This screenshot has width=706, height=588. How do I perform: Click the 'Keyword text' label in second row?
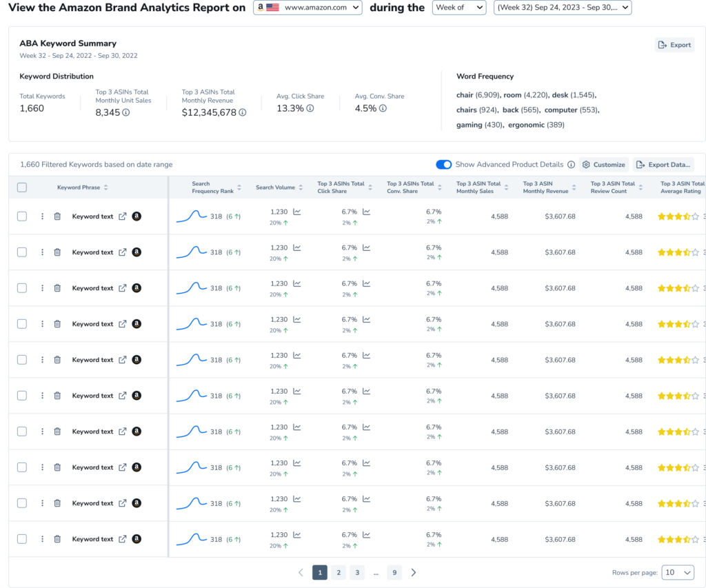pos(93,252)
